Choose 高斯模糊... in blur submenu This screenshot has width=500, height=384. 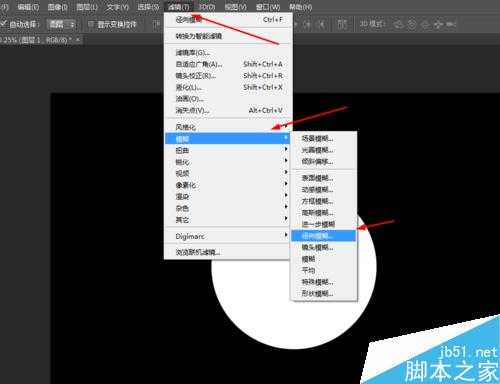coord(324,213)
